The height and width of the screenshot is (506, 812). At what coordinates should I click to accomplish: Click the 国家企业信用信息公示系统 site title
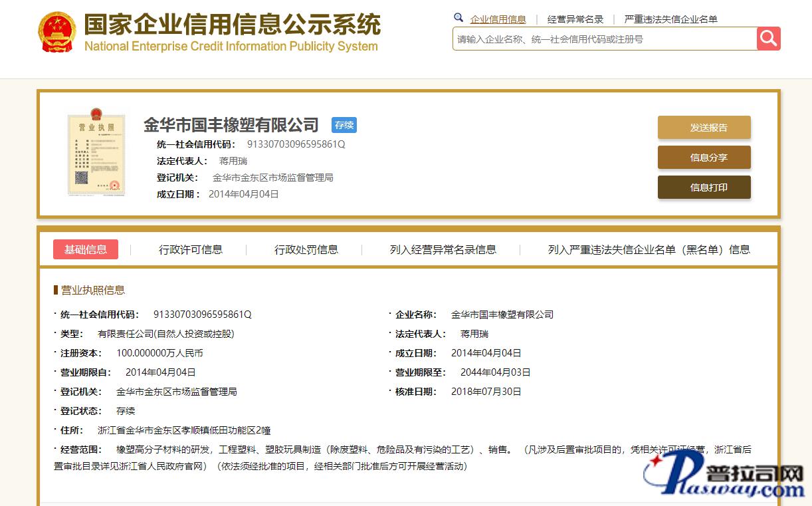tap(232, 25)
